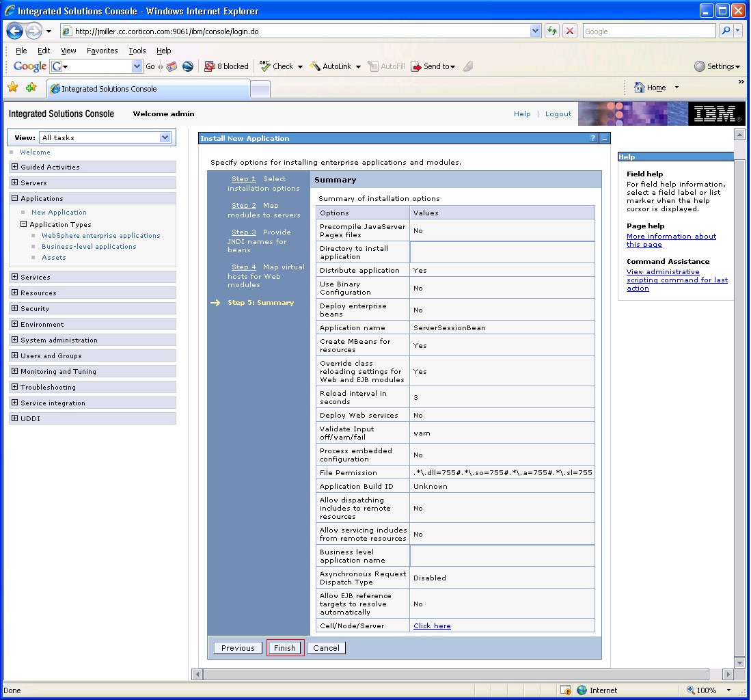Click the Google toolbar Settings button

717,66
